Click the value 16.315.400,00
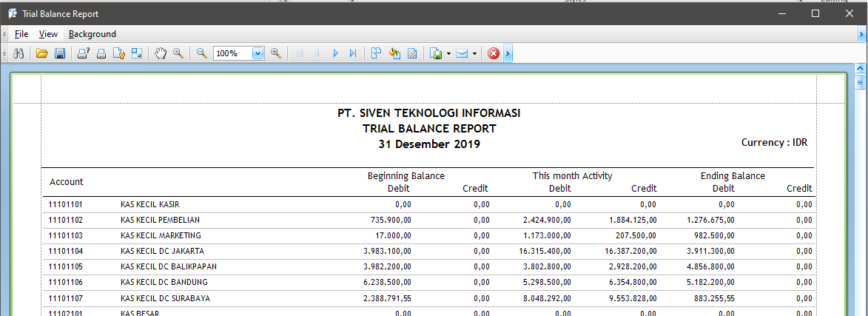Viewport: 868px width, 316px height. [x=545, y=251]
